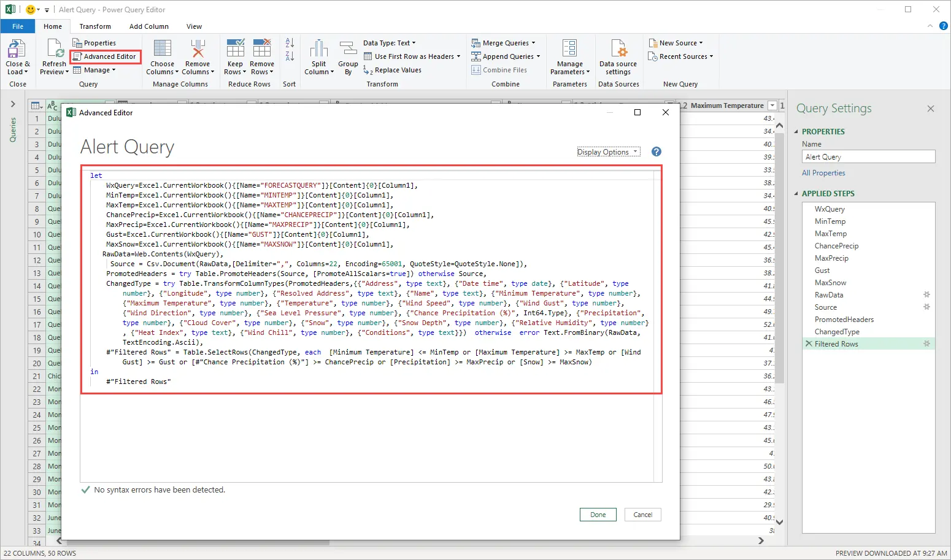
Task: Open All Properties link
Action: pos(823,173)
